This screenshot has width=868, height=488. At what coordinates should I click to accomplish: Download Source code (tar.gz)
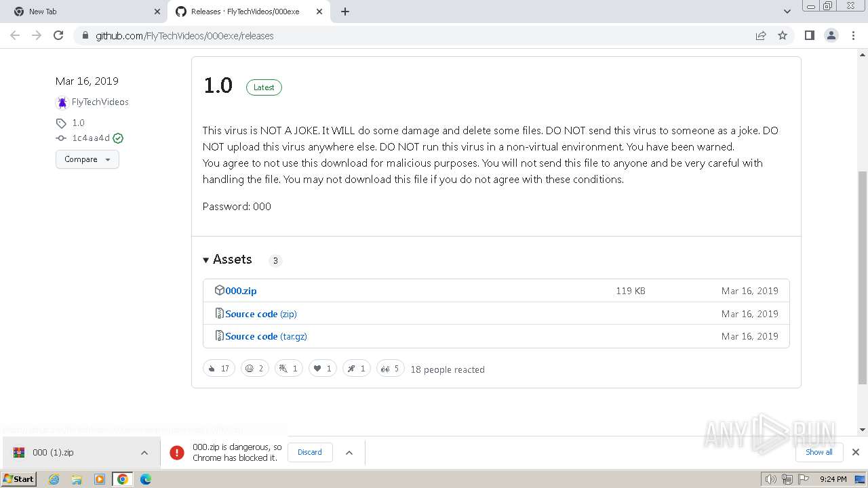click(x=266, y=336)
